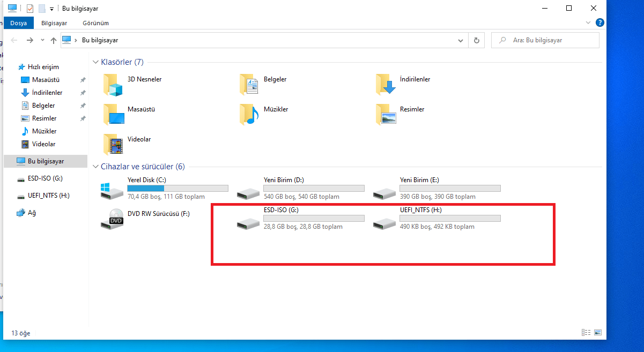
Task: Click Bu bilgisayar breadcrumb in address bar
Action: pyautogui.click(x=100, y=40)
